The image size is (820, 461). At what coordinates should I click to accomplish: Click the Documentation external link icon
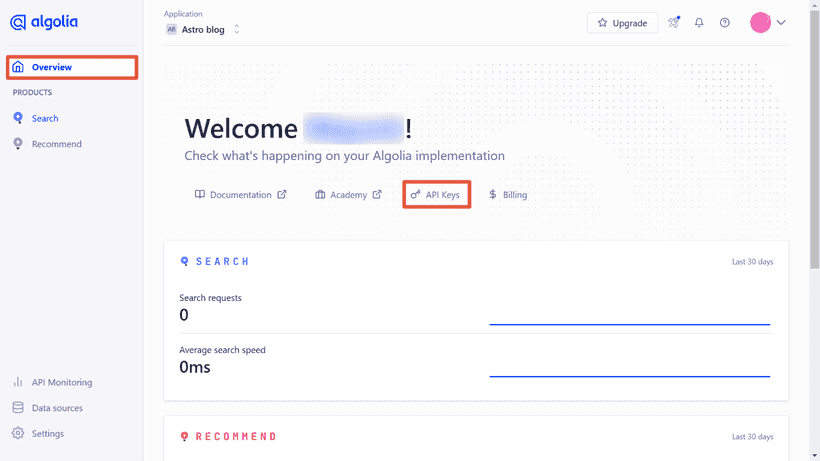[x=282, y=194]
